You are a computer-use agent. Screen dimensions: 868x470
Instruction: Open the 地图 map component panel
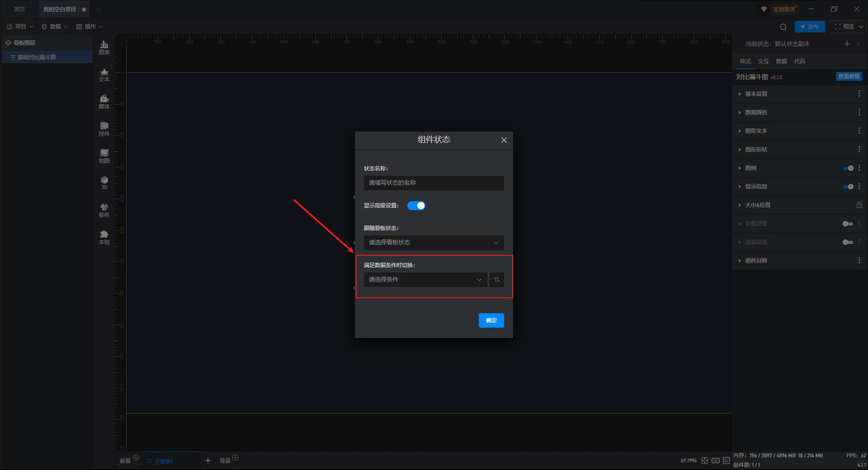[x=104, y=156]
